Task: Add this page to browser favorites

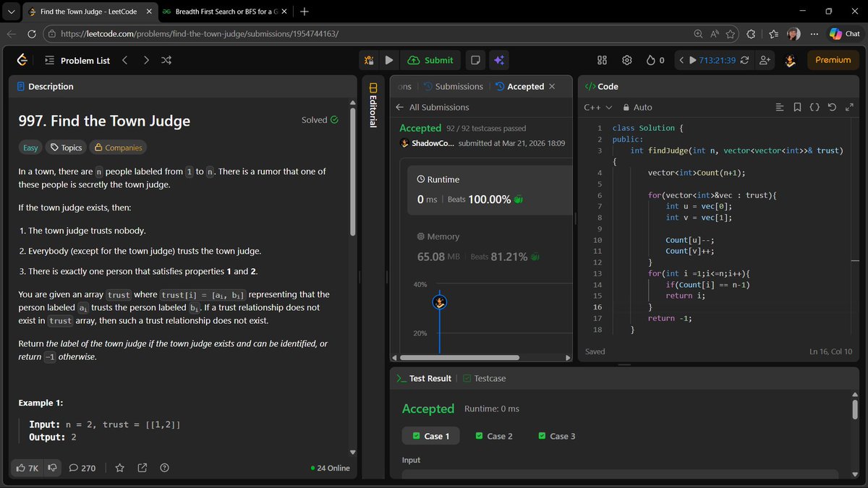Action: (731, 34)
